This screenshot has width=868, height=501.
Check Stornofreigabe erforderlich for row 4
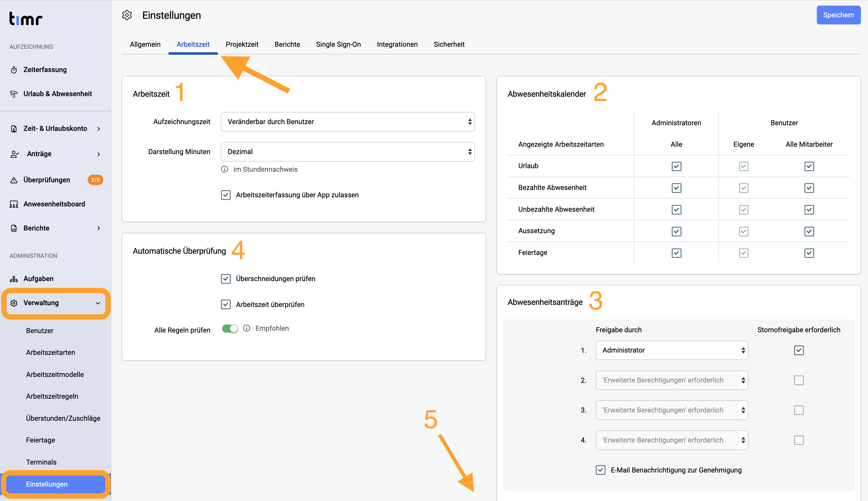pos(799,440)
